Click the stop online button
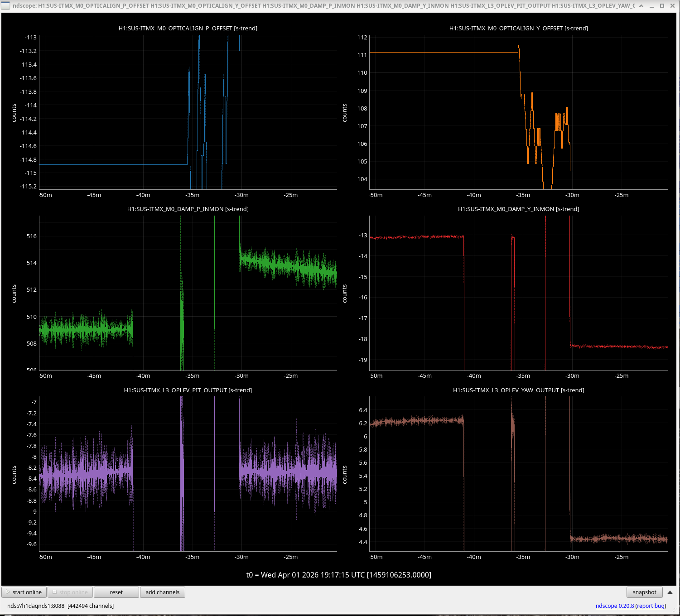This screenshot has width=680, height=616. [70, 592]
